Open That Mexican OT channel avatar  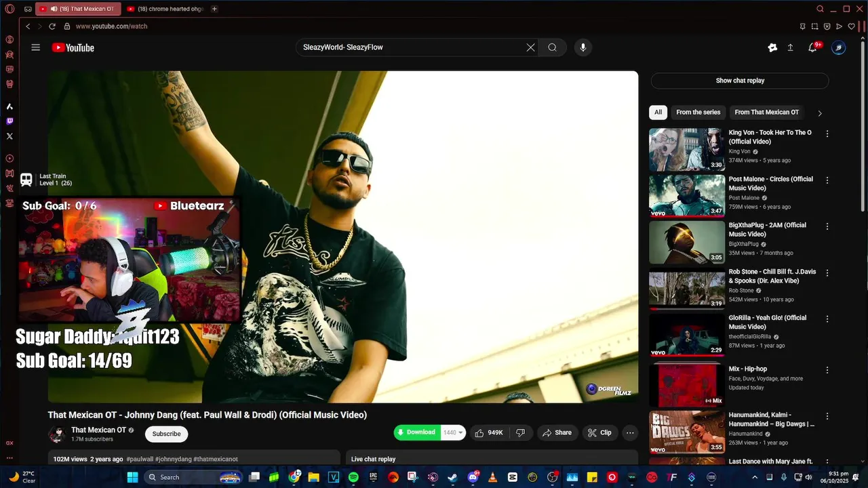[x=57, y=434]
